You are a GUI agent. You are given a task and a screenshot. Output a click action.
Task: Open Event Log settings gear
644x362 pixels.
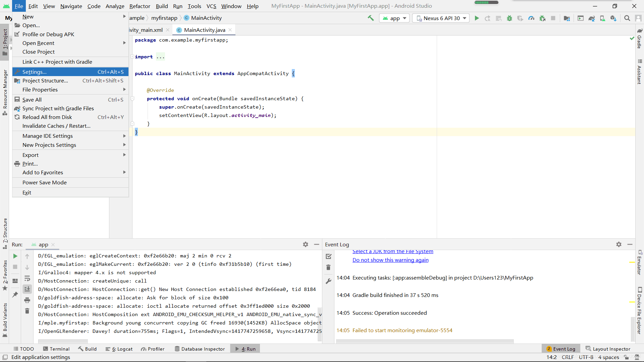619,244
